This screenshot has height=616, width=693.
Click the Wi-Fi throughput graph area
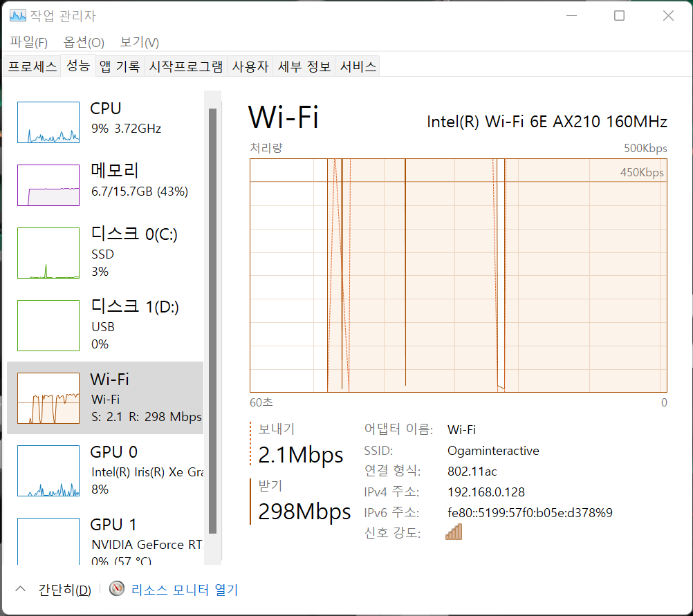458,277
